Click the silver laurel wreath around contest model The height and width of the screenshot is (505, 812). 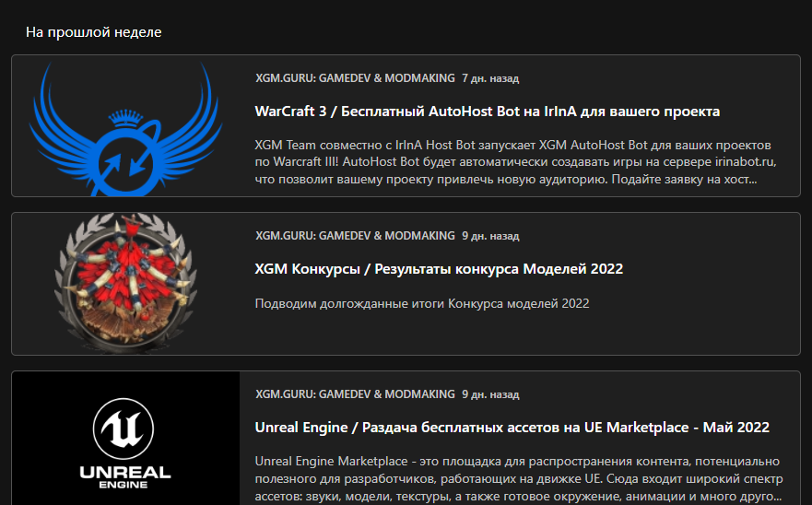coord(126,284)
